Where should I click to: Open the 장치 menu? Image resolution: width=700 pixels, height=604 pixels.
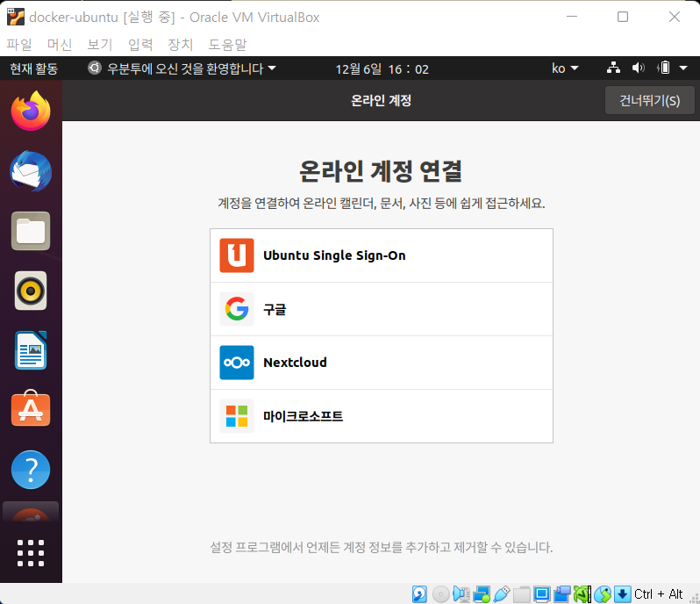[181, 44]
